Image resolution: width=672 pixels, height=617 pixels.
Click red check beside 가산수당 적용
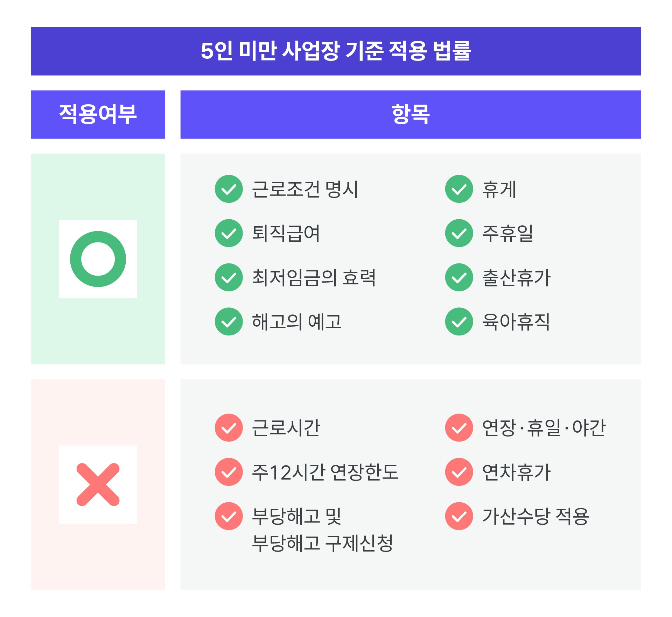coord(459,516)
